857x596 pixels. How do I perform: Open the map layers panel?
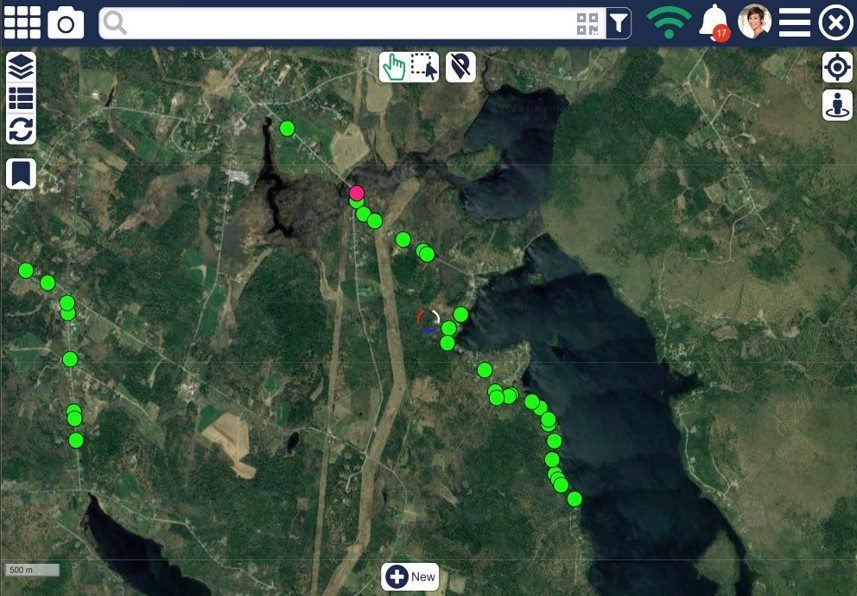[21, 67]
